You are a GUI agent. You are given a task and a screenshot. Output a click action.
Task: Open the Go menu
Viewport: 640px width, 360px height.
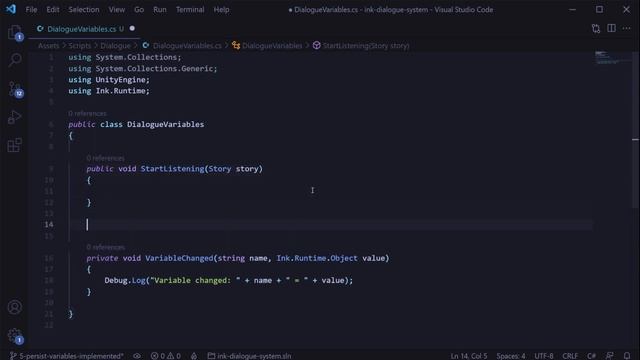[139, 9]
